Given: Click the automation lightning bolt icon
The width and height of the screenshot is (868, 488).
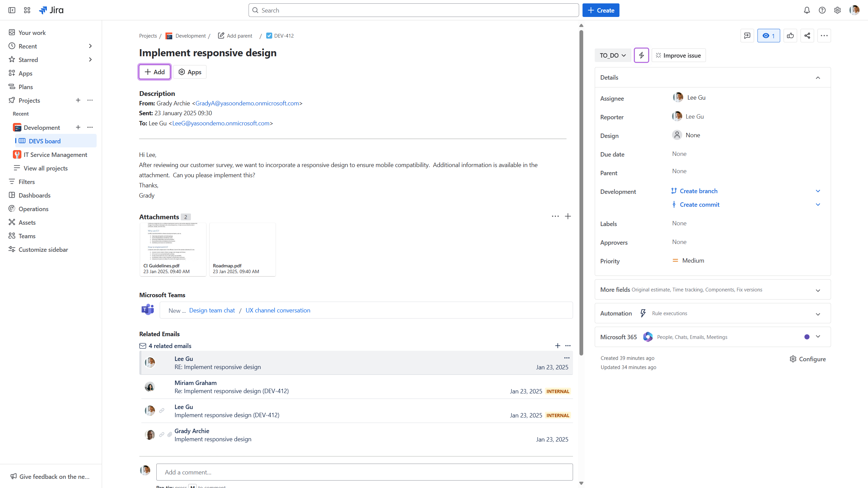Looking at the screenshot, I should coord(641,55).
